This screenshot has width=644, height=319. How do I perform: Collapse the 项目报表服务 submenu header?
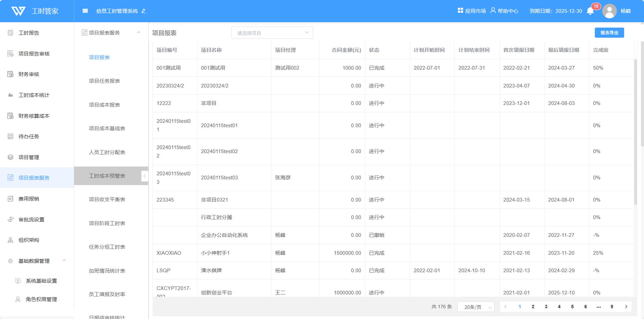tap(138, 33)
